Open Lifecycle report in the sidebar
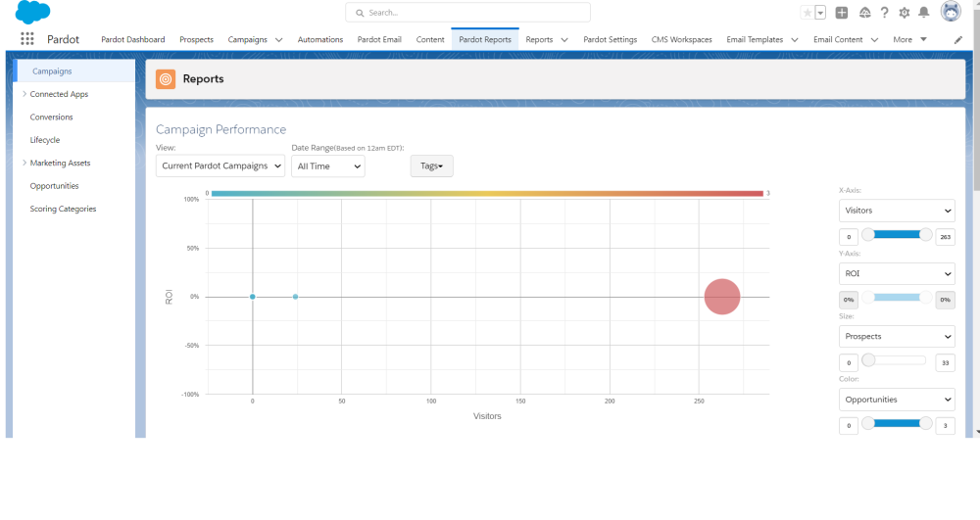 45,140
